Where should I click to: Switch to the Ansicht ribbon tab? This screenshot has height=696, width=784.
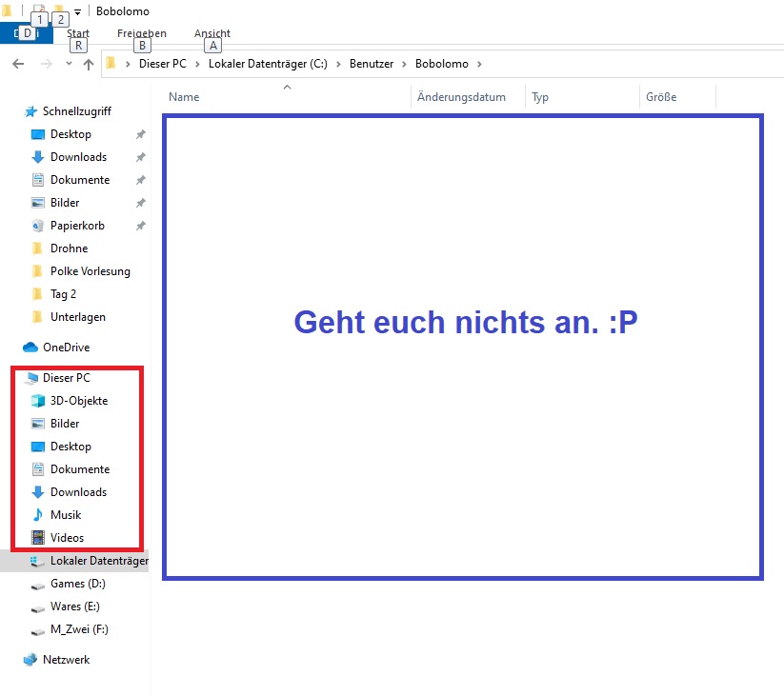pos(211,32)
